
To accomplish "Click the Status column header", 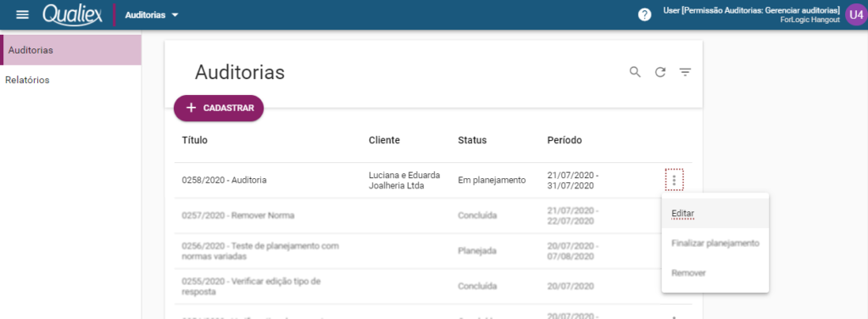I will click(472, 140).
